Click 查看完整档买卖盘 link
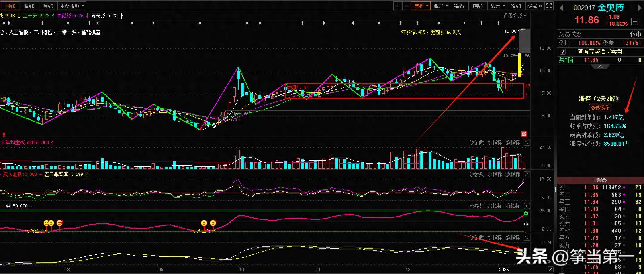Screen dimensions: 644x274 coord(600,52)
